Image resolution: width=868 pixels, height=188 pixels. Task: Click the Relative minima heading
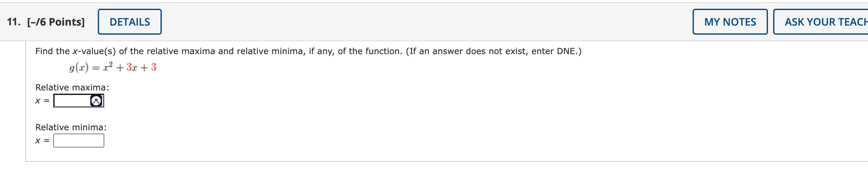tap(71, 127)
